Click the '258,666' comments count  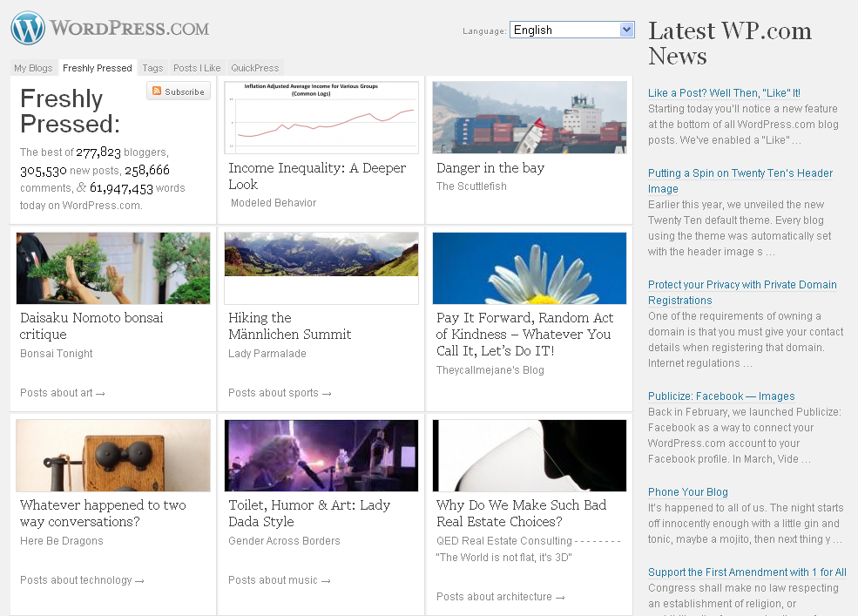pos(147,170)
